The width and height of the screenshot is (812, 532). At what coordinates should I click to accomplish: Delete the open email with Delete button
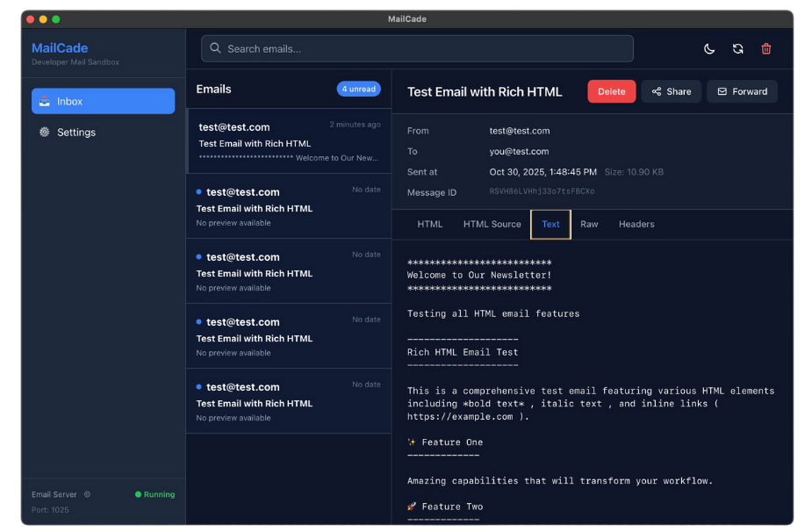click(611, 91)
